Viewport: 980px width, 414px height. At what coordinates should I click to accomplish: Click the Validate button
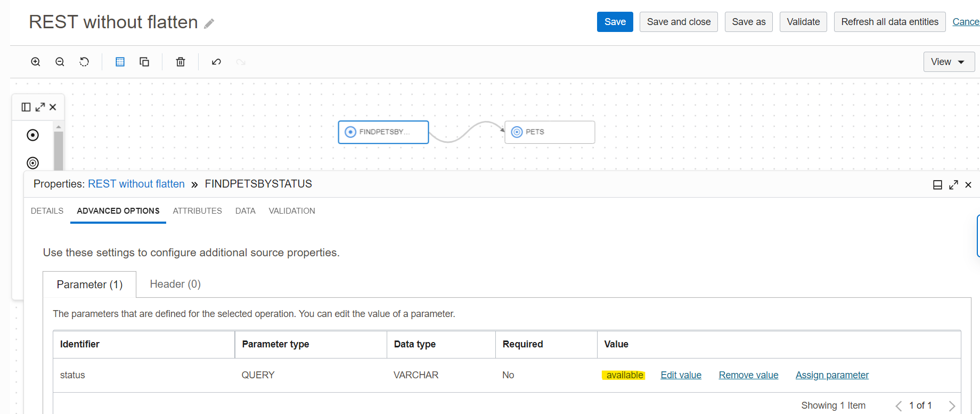[803, 22]
